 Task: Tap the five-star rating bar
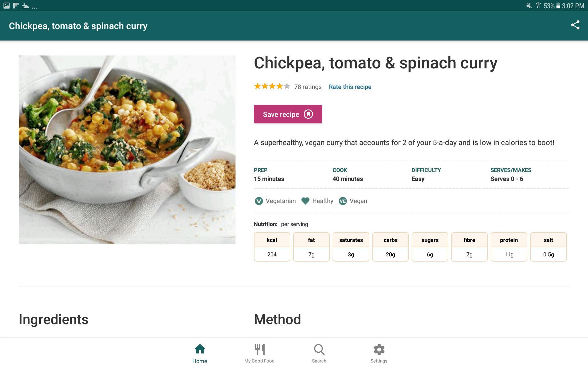point(272,86)
